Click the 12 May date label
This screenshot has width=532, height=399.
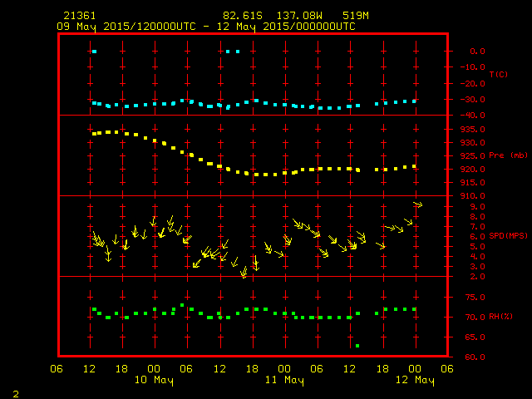click(x=415, y=380)
